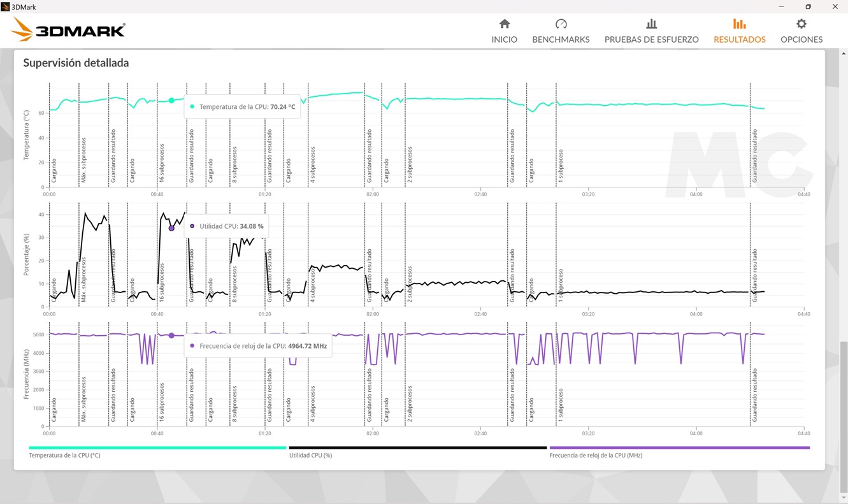Screen dimensions: 848x504
Task: Click the 3DMark logo in the header
Action: click(68, 30)
